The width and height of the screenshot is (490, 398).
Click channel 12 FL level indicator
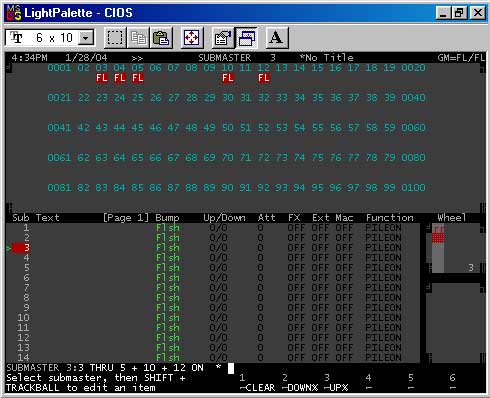click(x=264, y=78)
